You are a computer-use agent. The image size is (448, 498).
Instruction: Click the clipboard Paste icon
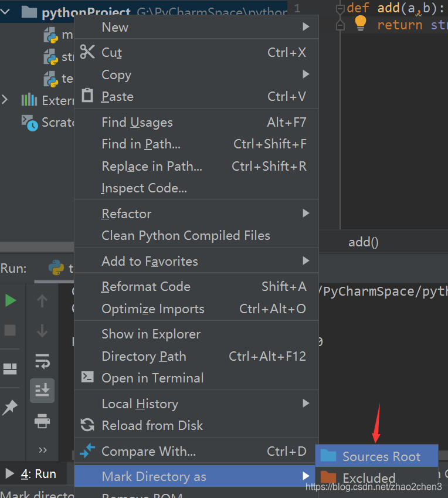(87, 95)
